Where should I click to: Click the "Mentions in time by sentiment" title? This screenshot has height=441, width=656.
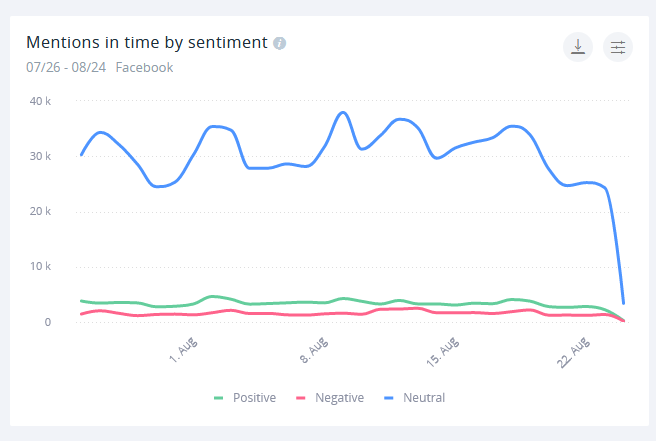[146, 42]
